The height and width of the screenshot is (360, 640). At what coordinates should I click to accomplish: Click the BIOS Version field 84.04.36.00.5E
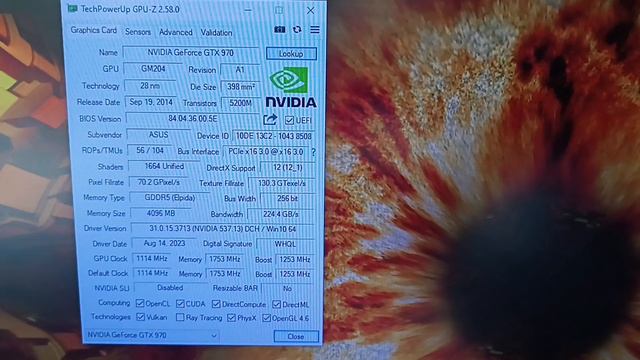pyautogui.click(x=193, y=118)
